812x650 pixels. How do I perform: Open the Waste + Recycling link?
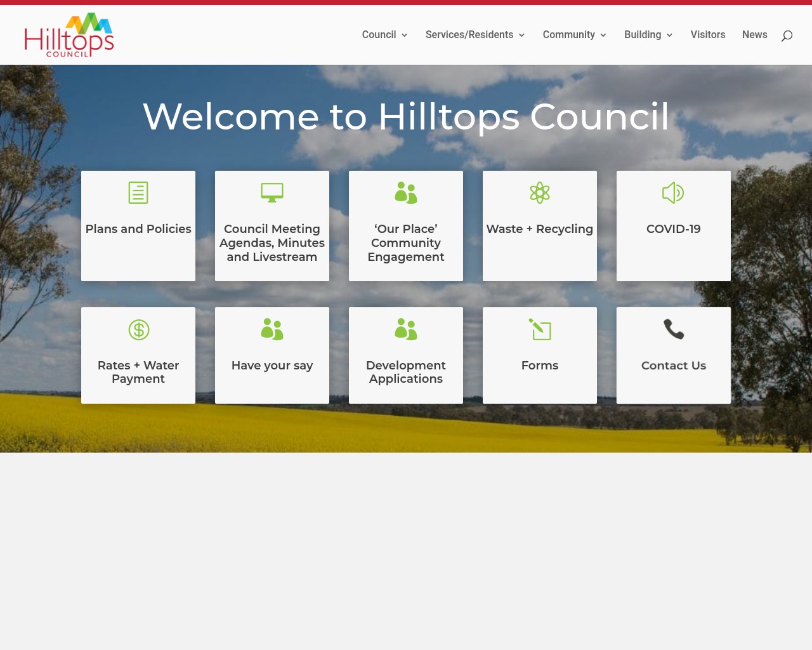pyautogui.click(x=540, y=229)
